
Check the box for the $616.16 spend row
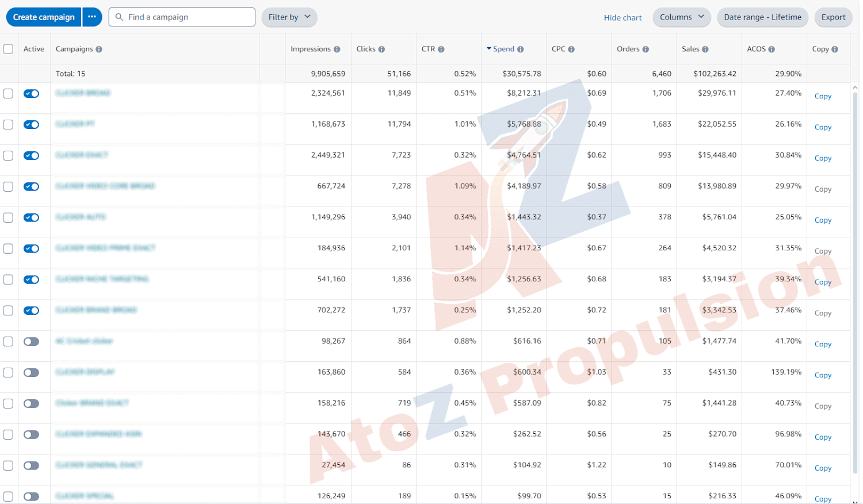click(8, 341)
